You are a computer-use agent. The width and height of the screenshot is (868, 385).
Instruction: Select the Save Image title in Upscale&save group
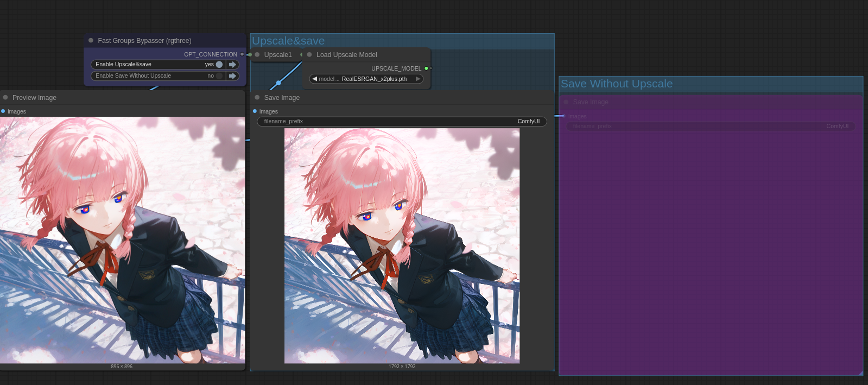[282, 98]
